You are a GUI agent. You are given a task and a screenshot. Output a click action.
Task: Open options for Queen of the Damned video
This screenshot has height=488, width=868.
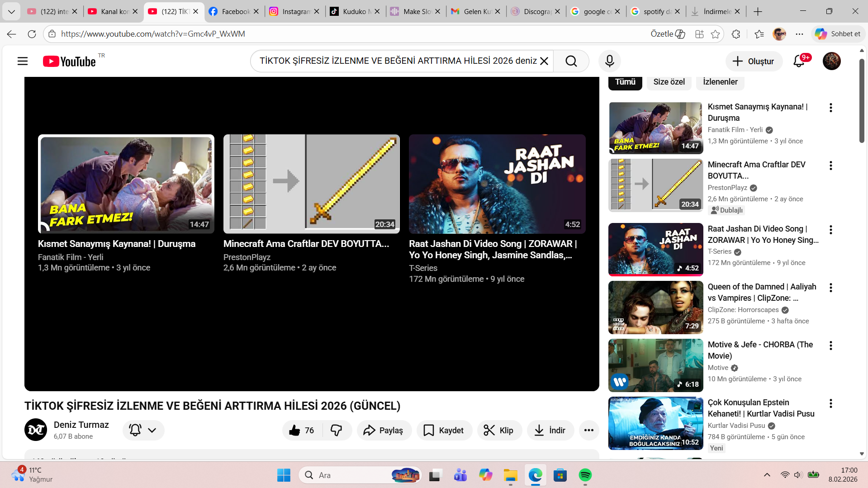coord(830,288)
